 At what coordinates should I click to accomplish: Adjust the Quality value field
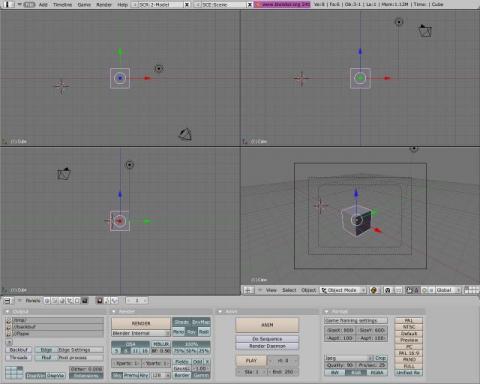coord(340,365)
